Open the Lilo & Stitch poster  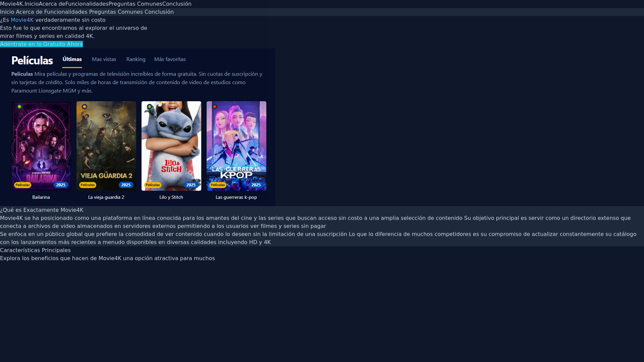(171, 146)
